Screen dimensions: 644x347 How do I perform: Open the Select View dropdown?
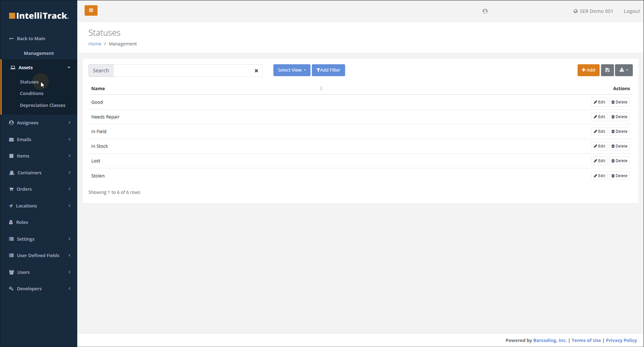(x=292, y=70)
